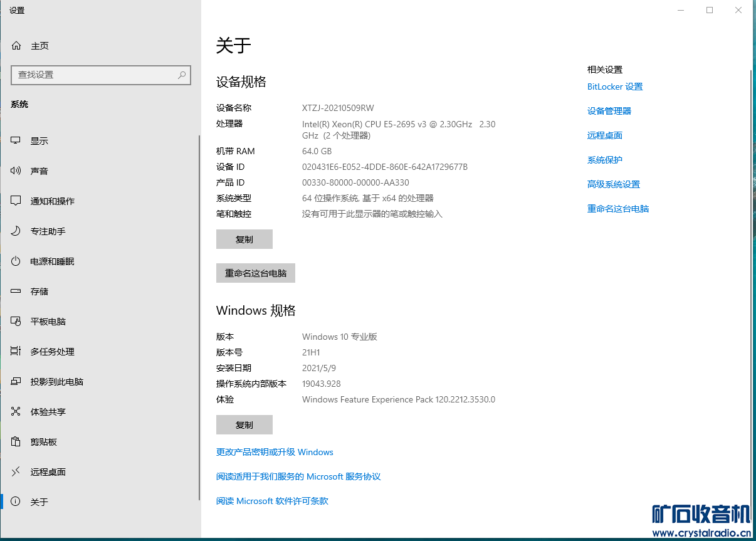This screenshot has width=756, height=541.
Task: Click the 重命名这台电脑 button under device specs
Action: point(255,273)
